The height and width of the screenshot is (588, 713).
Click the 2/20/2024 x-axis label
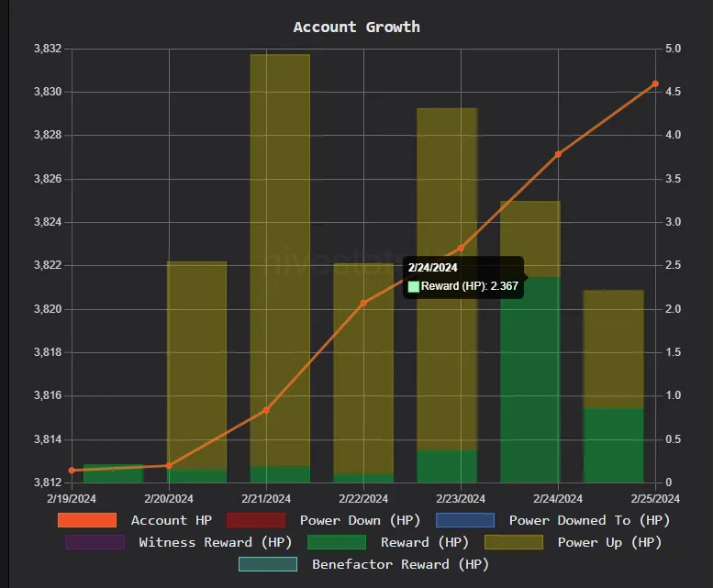pos(169,498)
